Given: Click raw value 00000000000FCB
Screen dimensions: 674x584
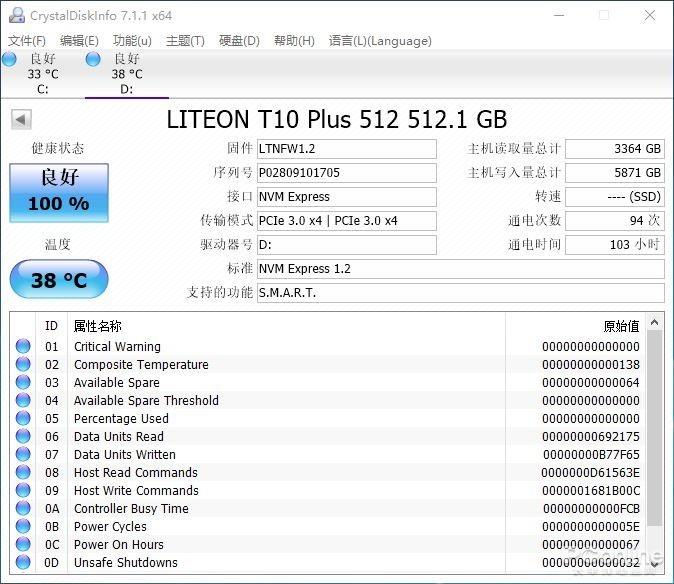Looking at the screenshot, I should [591, 509].
